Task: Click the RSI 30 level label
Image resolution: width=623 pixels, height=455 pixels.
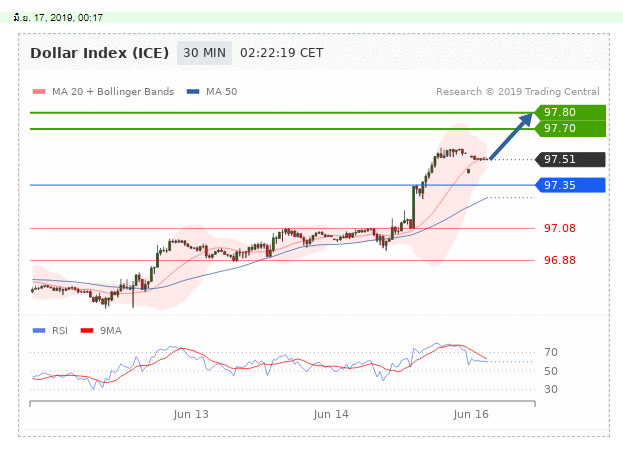Action: [x=551, y=389]
